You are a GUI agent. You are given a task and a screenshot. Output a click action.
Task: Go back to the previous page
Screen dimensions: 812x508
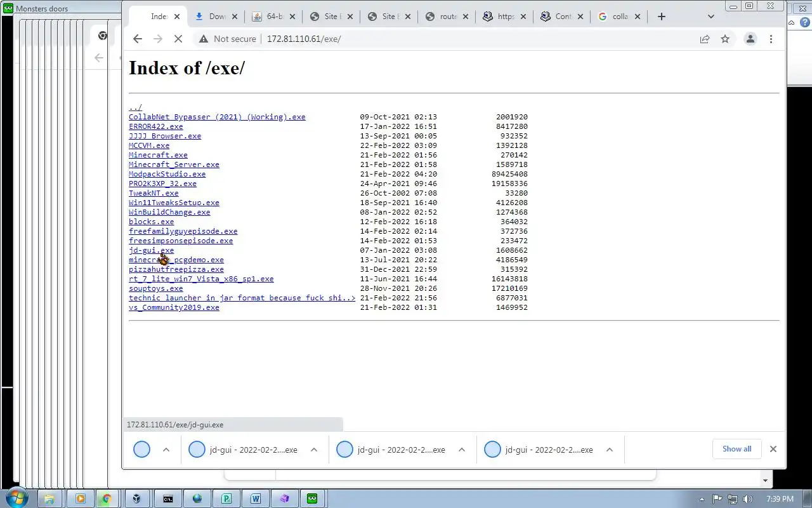click(x=138, y=39)
